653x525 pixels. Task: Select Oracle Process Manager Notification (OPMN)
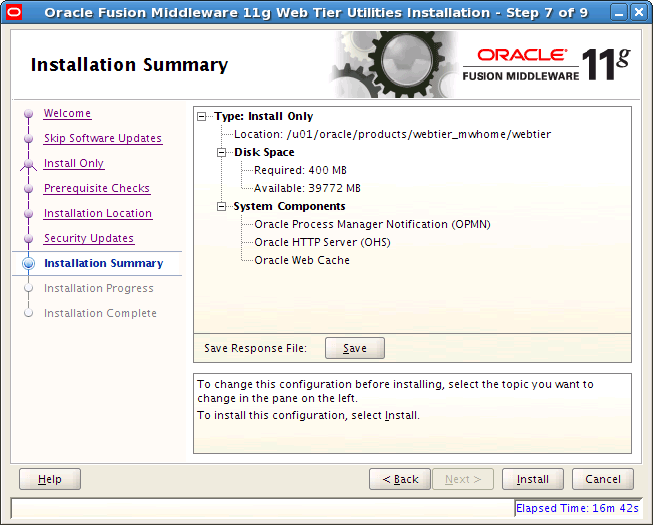click(372, 224)
